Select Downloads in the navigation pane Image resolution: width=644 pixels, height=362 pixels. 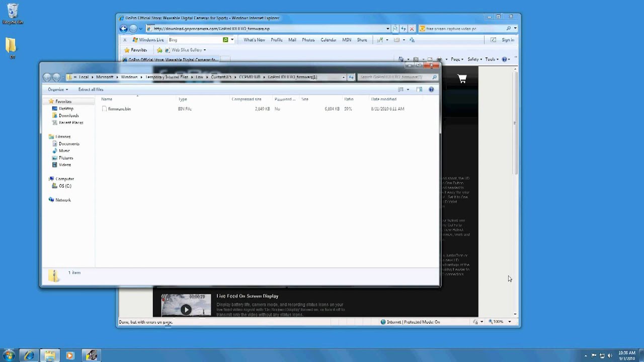(68, 116)
